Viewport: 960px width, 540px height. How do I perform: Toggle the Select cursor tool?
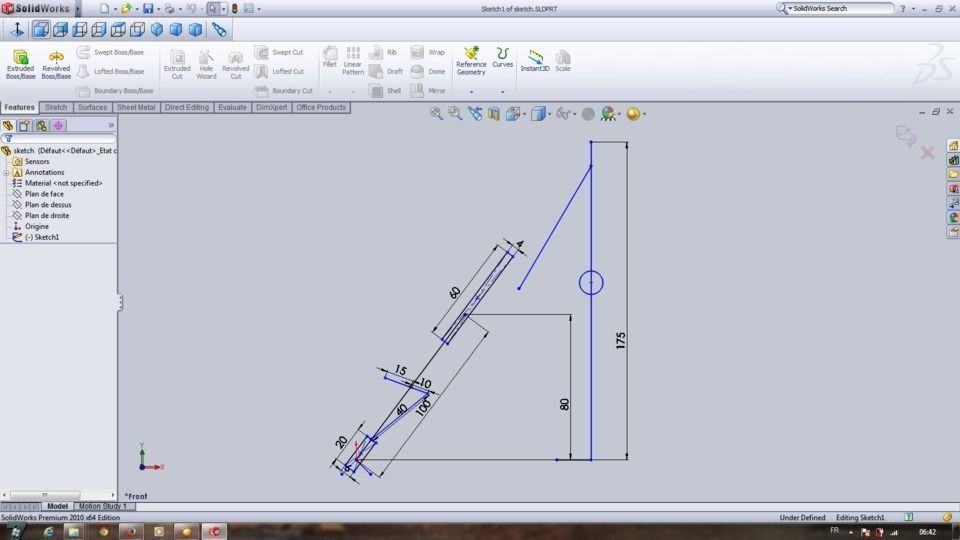[x=212, y=9]
